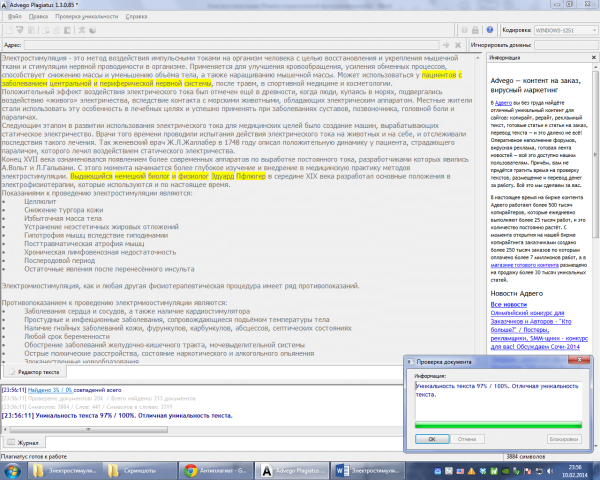
Task: Open the Адвего link in info panel
Action: point(503,103)
